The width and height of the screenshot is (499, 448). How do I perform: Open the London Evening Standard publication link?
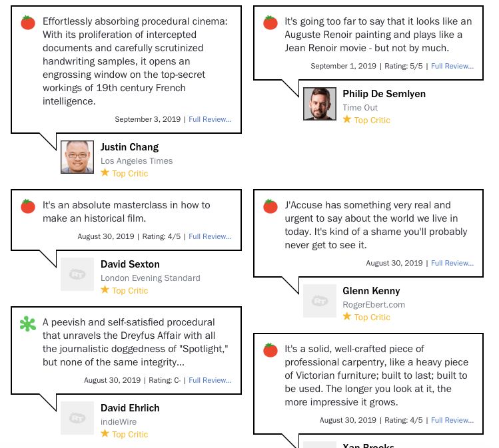coord(151,278)
